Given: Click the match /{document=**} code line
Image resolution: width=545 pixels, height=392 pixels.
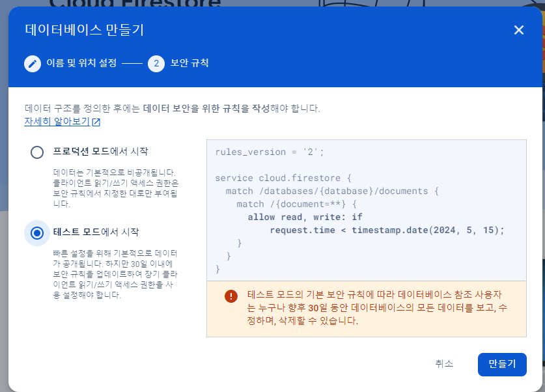Looking at the screenshot, I should pyautogui.click(x=296, y=204).
